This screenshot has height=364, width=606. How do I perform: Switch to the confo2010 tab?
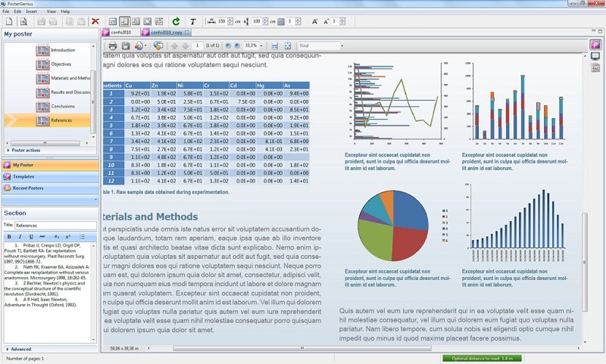coord(120,33)
